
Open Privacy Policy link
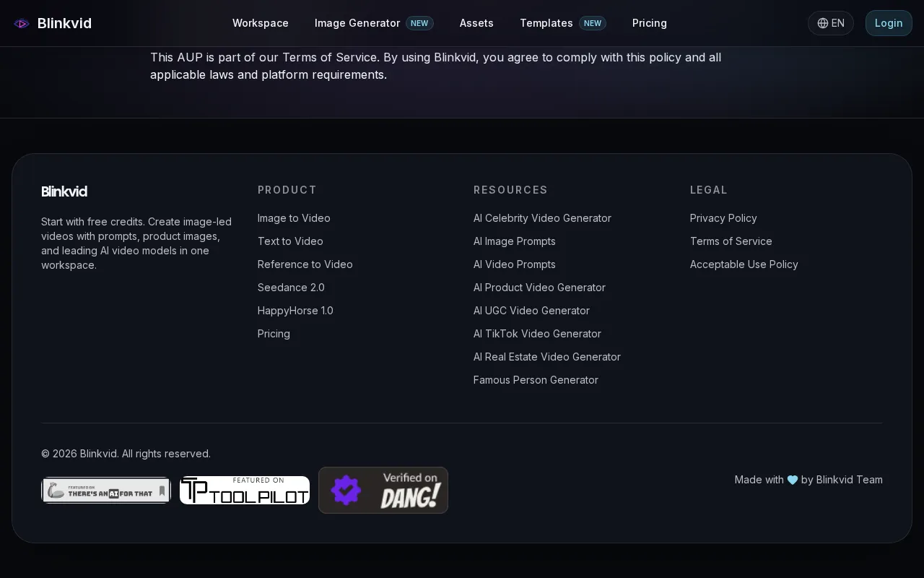[723, 218]
